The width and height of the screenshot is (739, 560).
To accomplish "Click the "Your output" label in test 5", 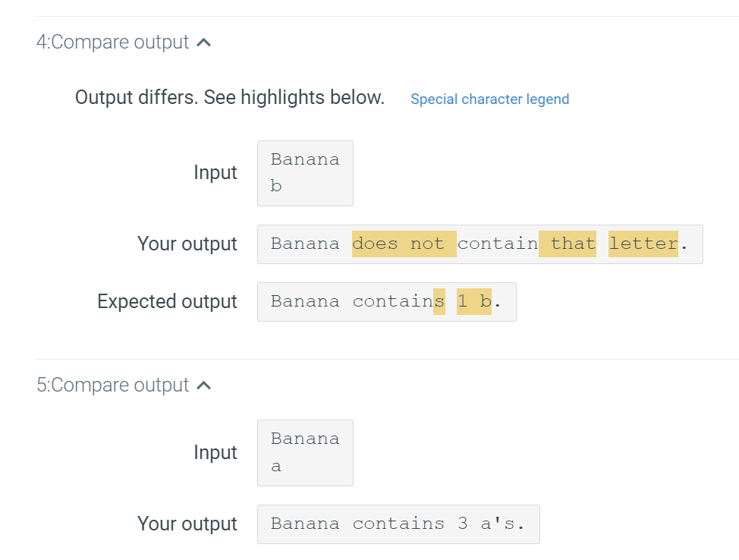I will click(187, 524).
